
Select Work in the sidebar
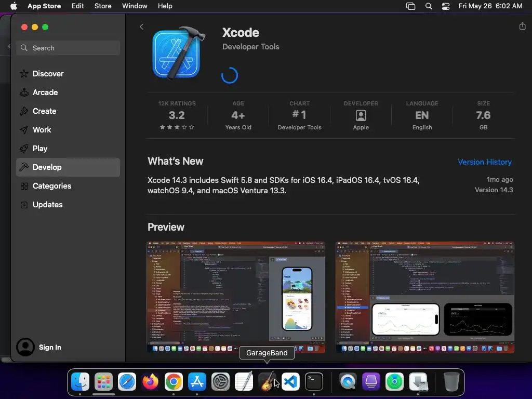[68, 129]
